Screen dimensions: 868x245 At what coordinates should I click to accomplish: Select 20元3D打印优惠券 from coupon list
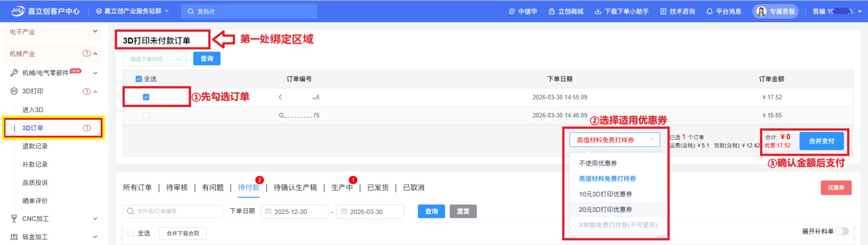pyautogui.click(x=605, y=209)
